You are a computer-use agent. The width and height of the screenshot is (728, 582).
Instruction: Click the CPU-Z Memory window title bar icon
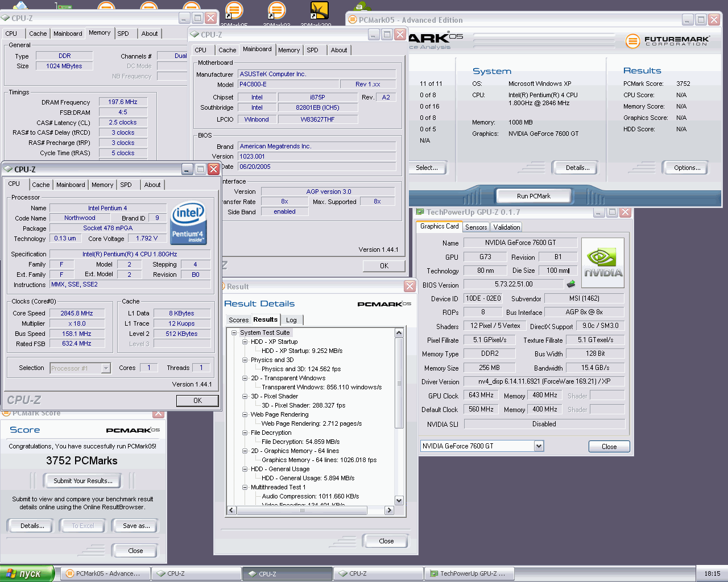coord(6,18)
